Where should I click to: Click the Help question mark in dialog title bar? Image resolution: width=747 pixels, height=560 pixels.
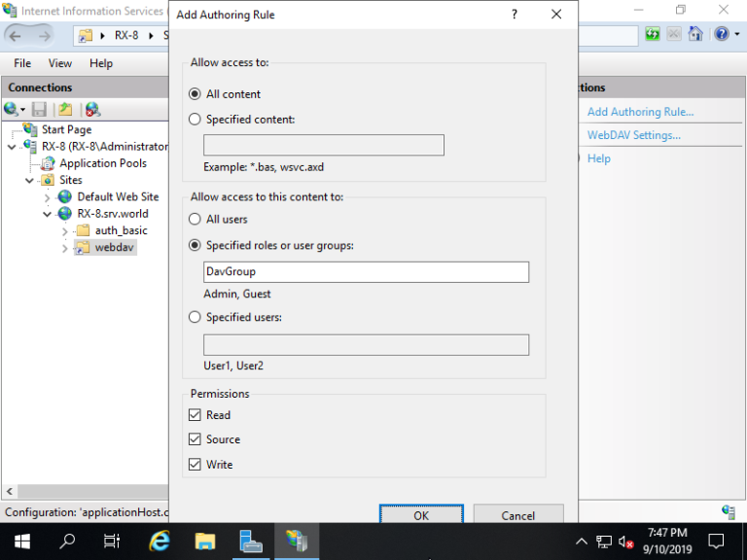click(514, 15)
